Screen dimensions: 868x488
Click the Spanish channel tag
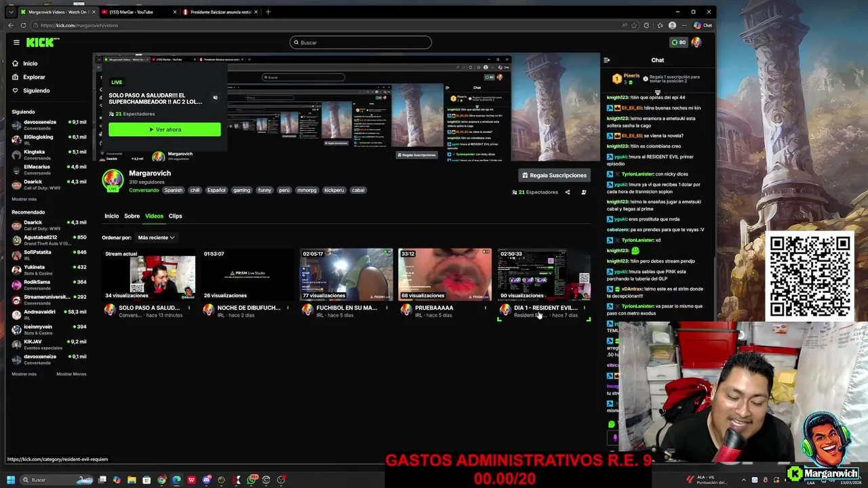(x=173, y=190)
